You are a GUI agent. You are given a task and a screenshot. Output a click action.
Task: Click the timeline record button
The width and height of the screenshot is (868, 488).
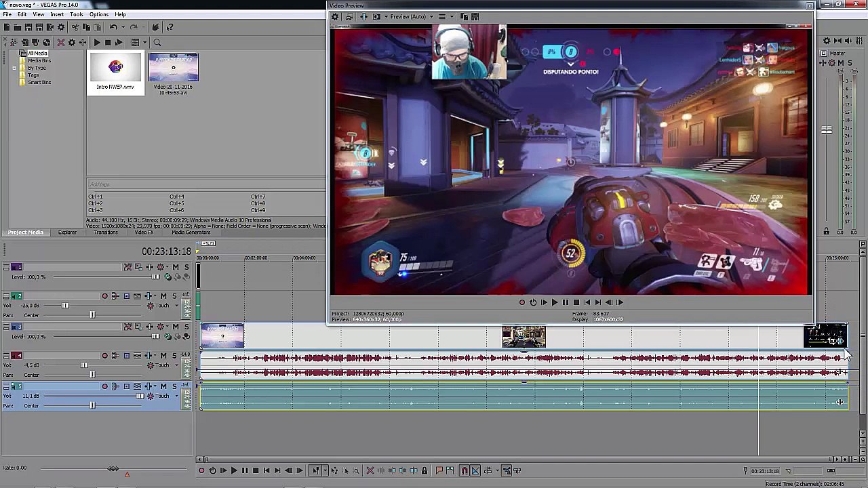coord(201,470)
